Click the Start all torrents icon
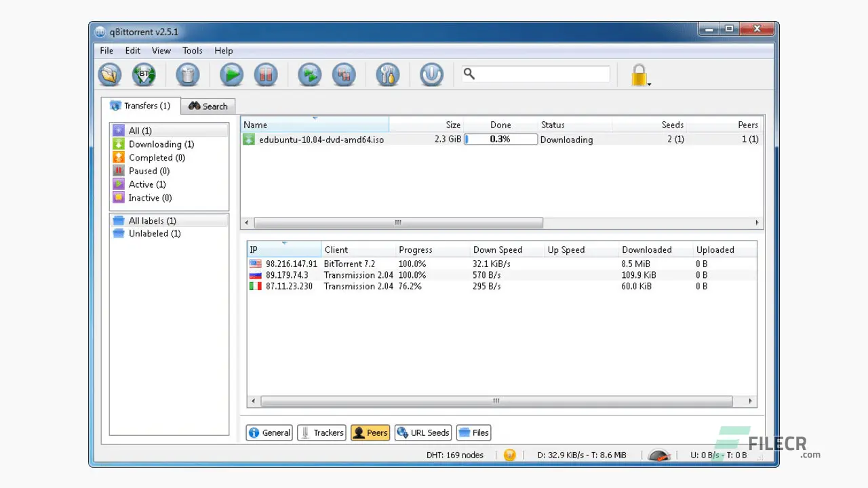 (309, 75)
